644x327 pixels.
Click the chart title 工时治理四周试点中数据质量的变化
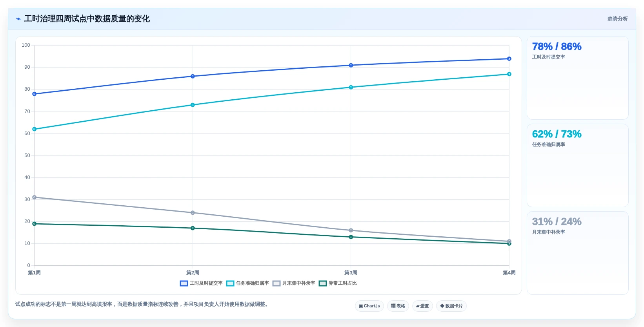tap(87, 19)
